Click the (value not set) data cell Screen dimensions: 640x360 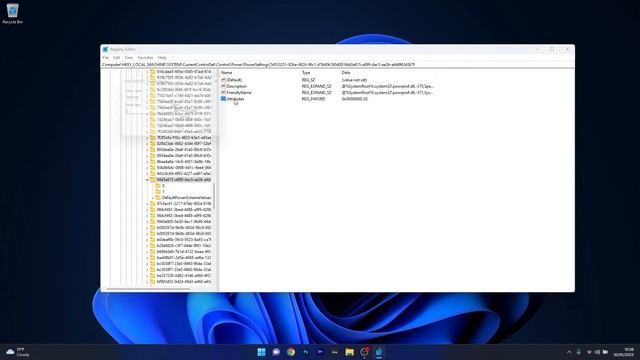pos(354,80)
